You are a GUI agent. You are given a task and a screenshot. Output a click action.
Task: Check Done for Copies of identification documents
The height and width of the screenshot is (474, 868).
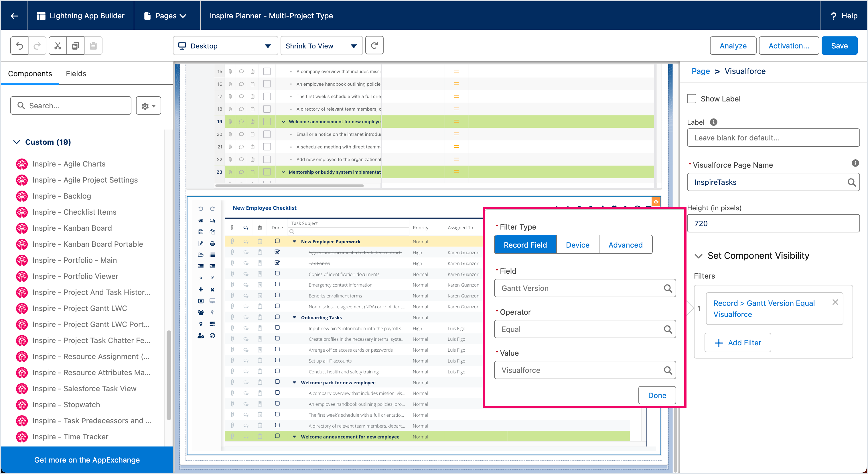(277, 273)
